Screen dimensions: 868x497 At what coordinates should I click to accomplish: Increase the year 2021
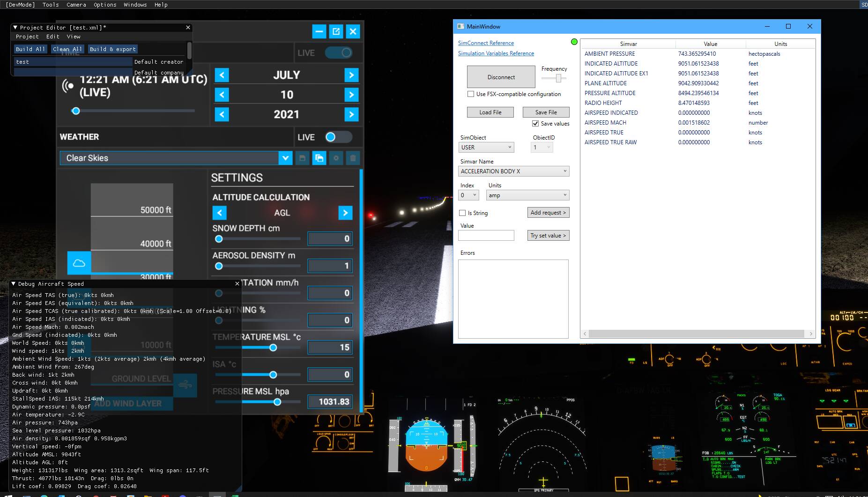point(351,114)
